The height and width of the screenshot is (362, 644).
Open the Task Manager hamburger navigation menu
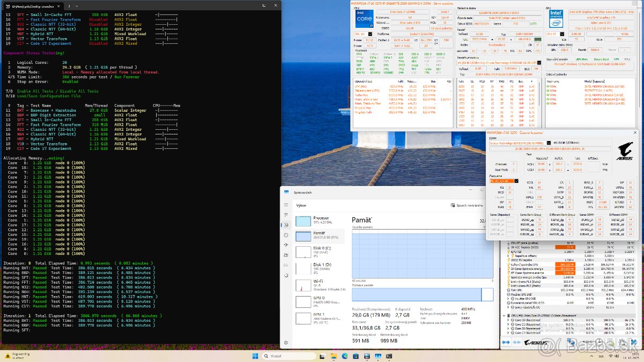285,205
